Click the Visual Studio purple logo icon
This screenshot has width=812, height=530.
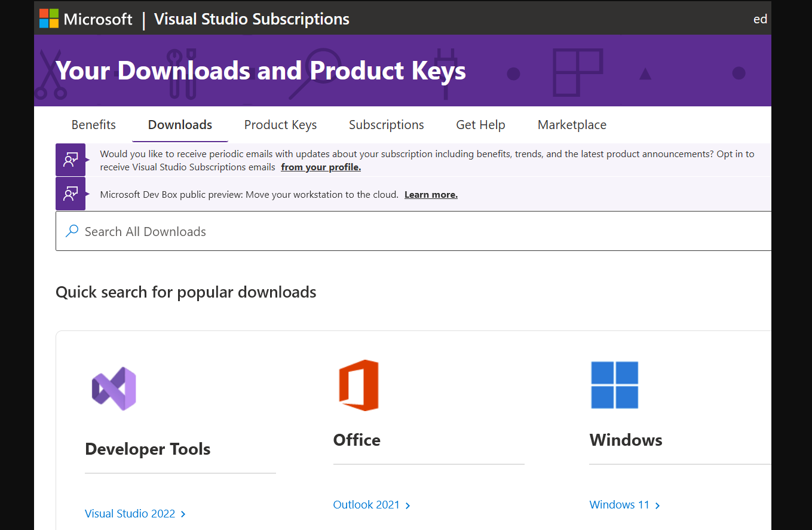point(114,388)
